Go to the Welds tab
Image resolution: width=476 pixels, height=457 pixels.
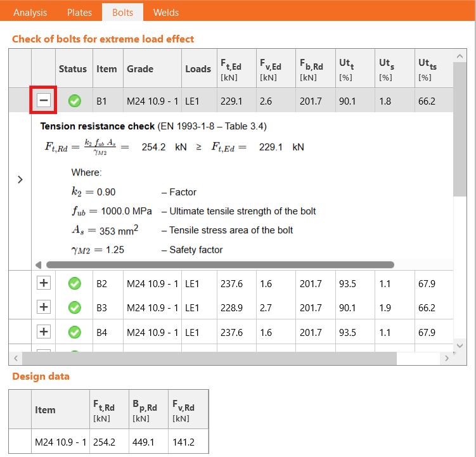pos(165,13)
